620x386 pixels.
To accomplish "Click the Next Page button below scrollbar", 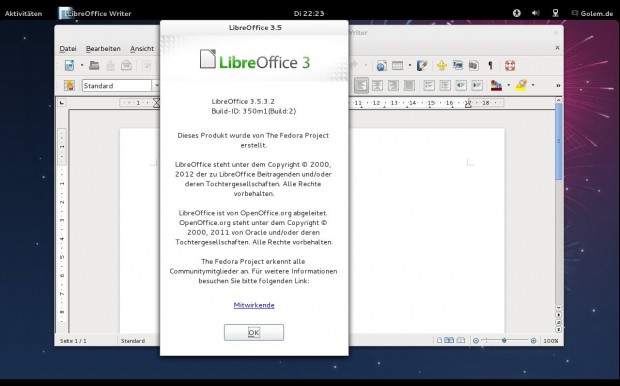I will pyautogui.click(x=558, y=329).
